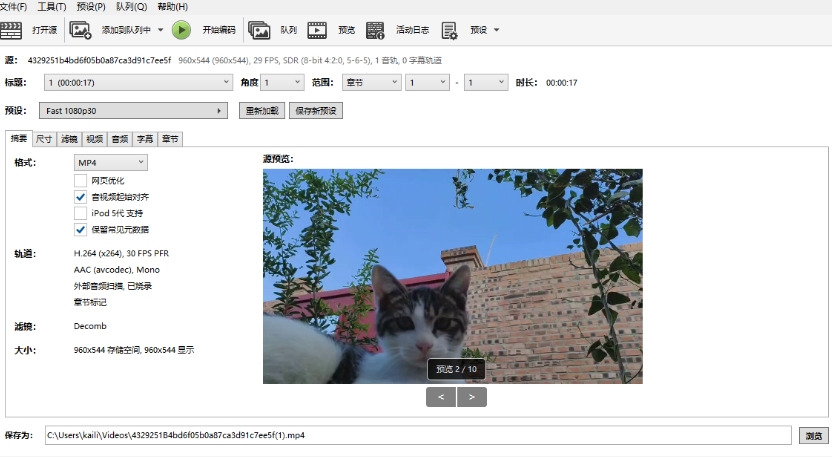Go to the previous preview with the < button
Screen dimensions: 832x457
coord(441,397)
